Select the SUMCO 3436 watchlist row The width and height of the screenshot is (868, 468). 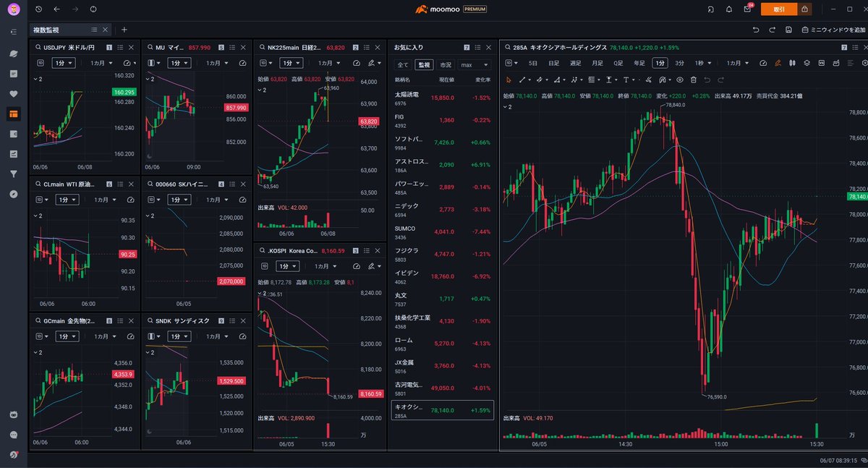pyautogui.click(x=443, y=231)
